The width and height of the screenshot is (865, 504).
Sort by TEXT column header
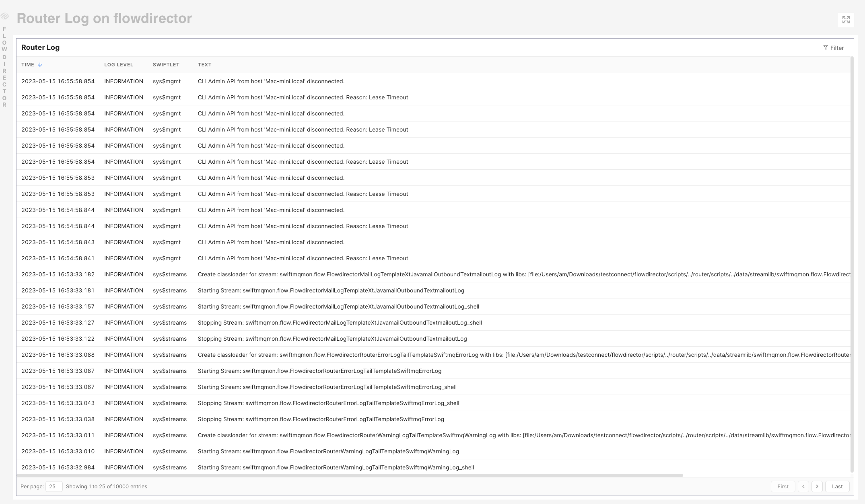pyautogui.click(x=204, y=65)
